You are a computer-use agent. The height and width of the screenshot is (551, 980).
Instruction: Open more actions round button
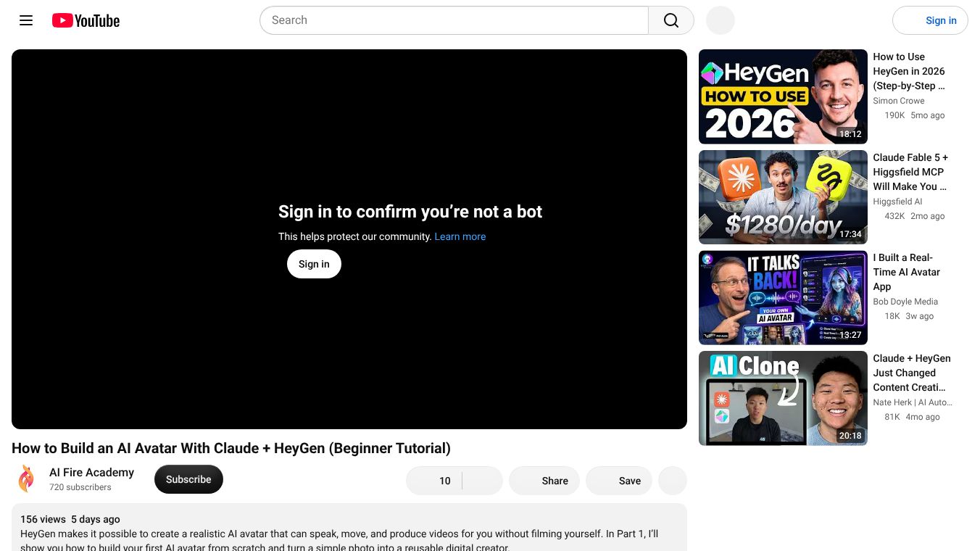click(673, 481)
